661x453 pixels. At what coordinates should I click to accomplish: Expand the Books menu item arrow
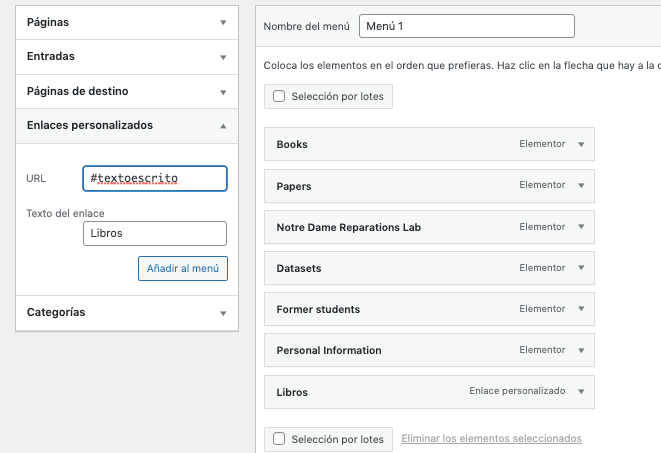point(581,145)
